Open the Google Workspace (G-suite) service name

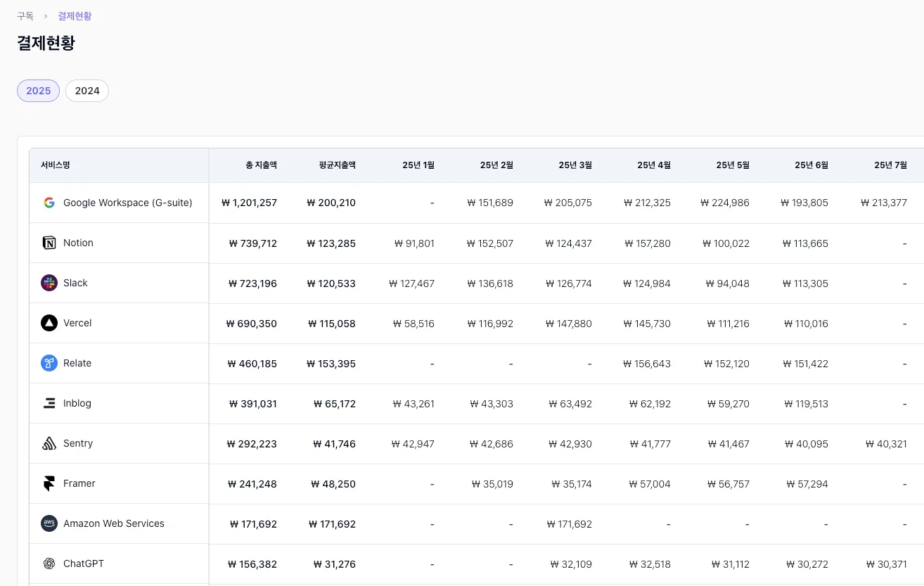tap(127, 203)
